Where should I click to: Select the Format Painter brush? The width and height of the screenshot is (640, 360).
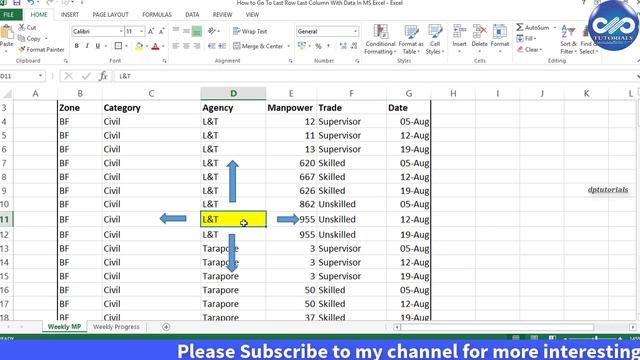click(22, 49)
